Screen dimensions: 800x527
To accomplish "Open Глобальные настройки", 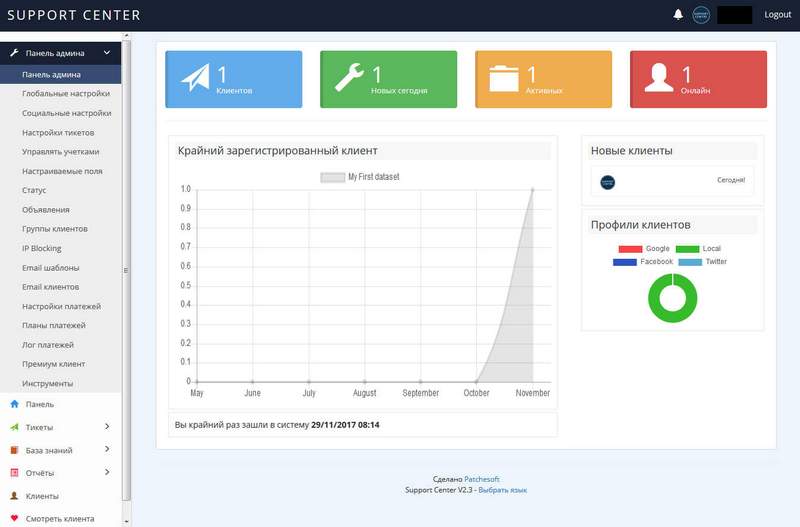I will click(x=66, y=94).
